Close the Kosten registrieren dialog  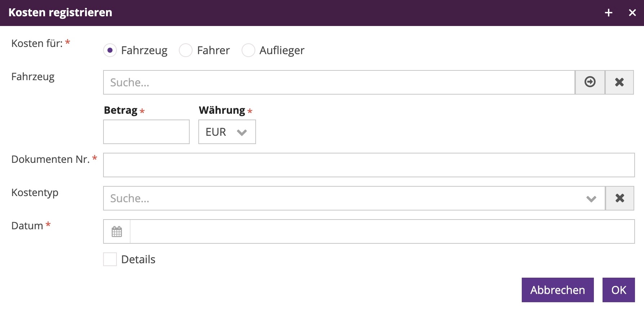pyautogui.click(x=632, y=13)
